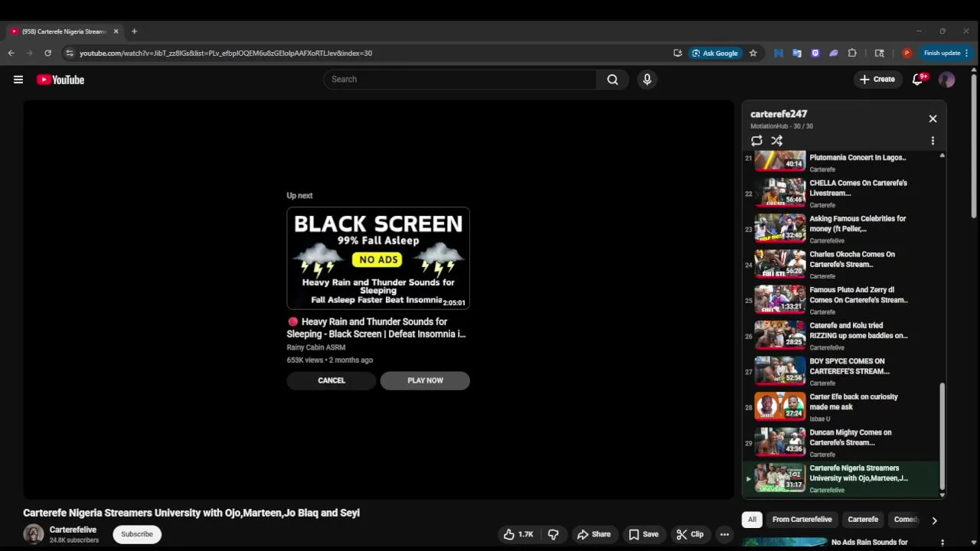This screenshot has height=551, width=980.
Task: Start voice search with microphone icon
Action: click(x=647, y=80)
